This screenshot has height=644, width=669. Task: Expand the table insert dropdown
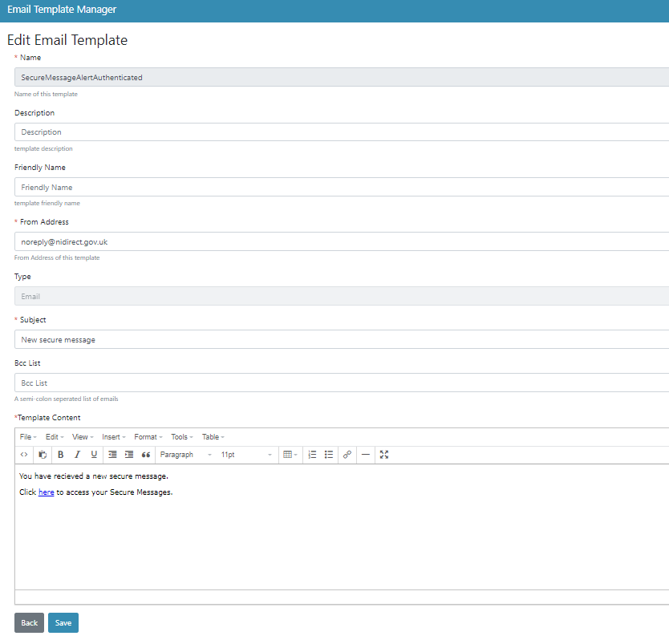290,455
